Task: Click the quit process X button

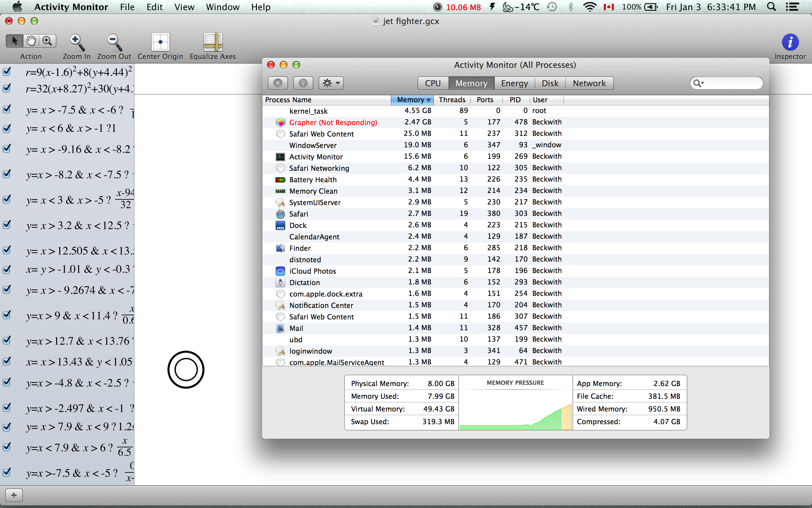Action: 278,83
